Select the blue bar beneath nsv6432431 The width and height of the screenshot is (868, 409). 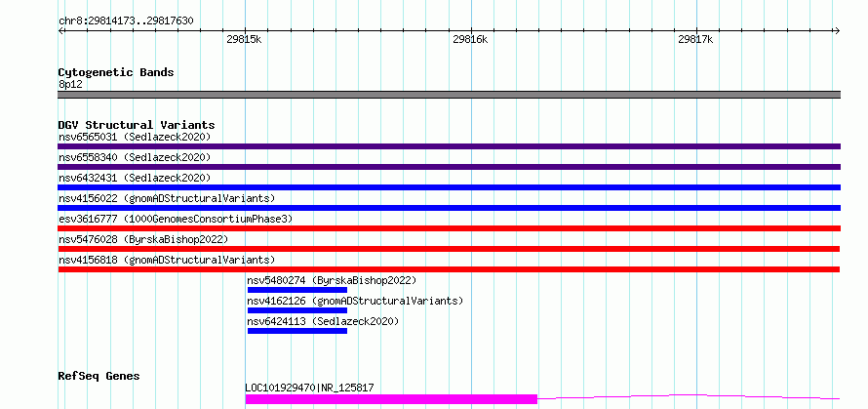pyautogui.click(x=449, y=187)
